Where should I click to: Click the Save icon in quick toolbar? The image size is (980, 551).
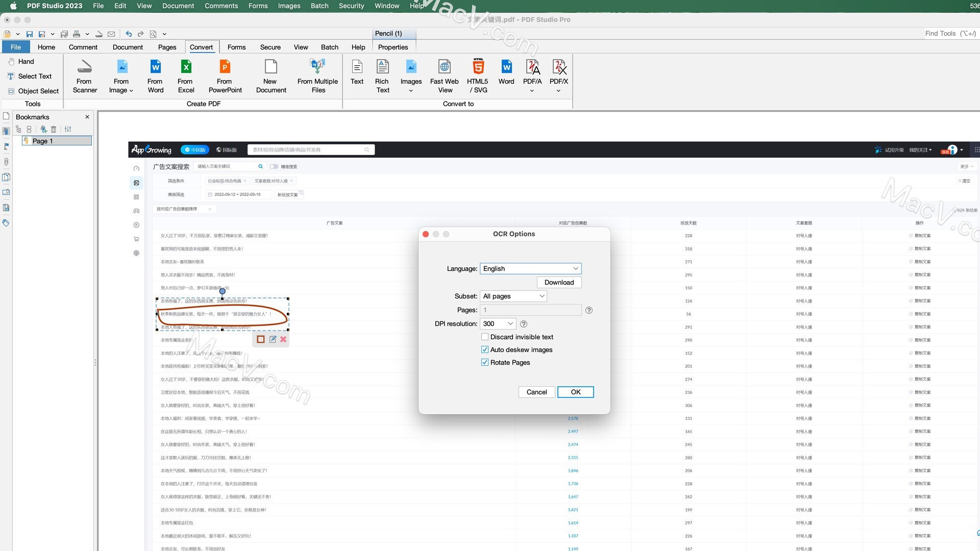(x=30, y=34)
